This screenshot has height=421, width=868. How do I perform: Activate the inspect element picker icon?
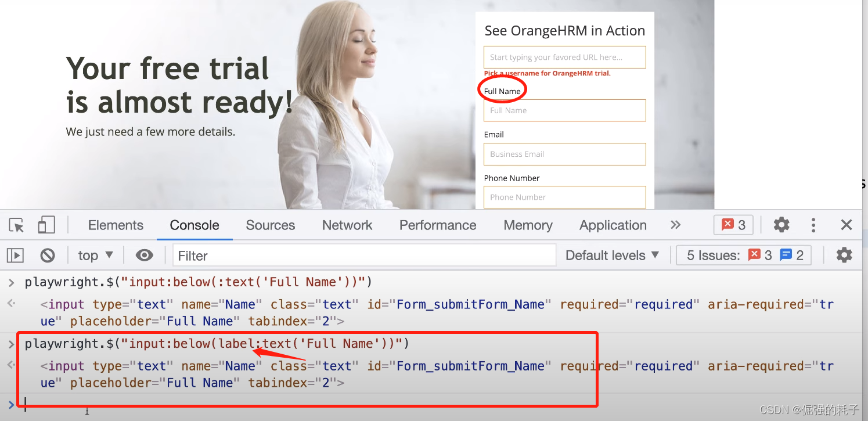coord(17,225)
